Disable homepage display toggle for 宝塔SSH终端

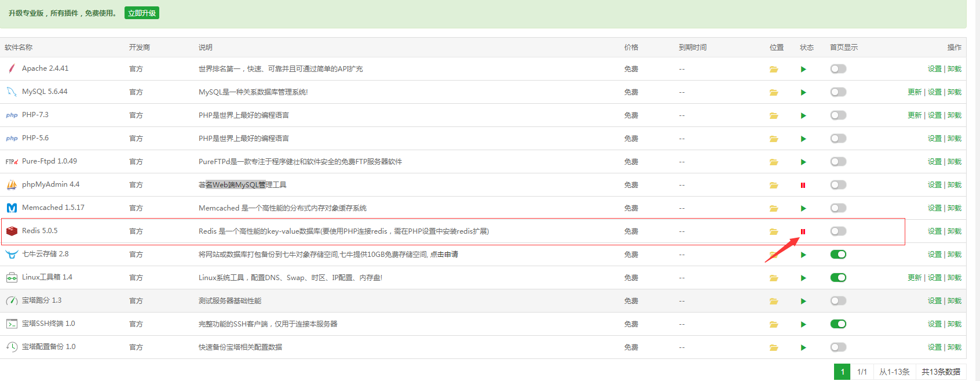point(838,324)
